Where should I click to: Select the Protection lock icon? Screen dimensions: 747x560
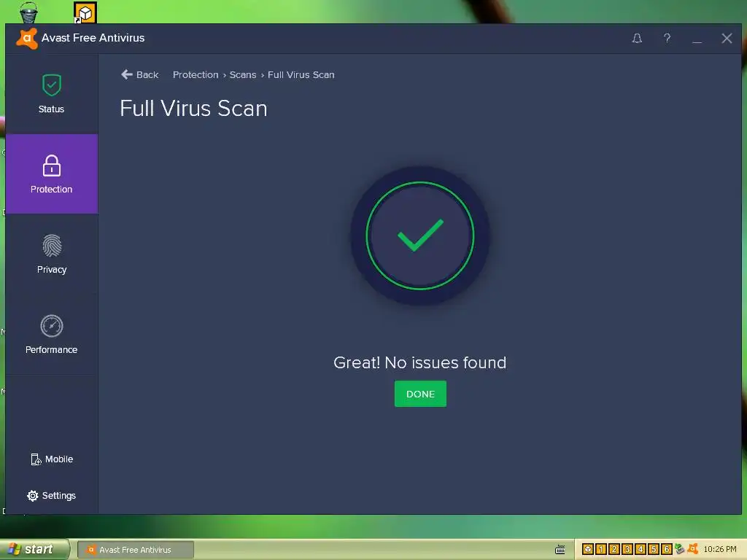pyautogui.click(x=52, y=166)
